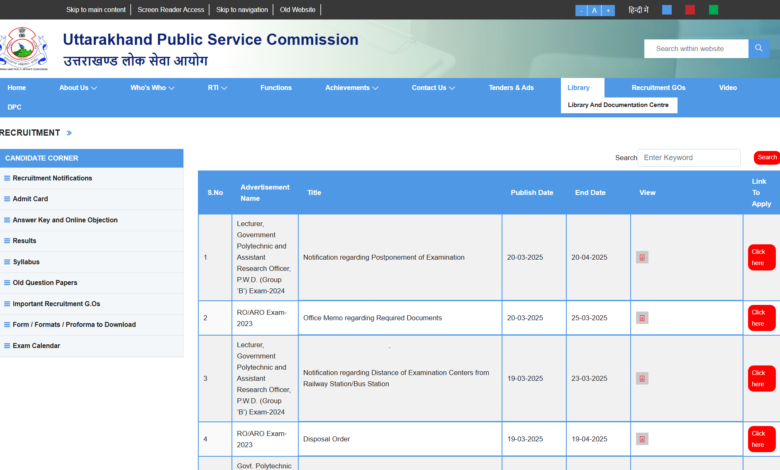Image resolution: width=780 pixels, height=470 pixels.
Task: Open PDF icon for Distance of Examination Centers notification
Action: coord(642,378)
